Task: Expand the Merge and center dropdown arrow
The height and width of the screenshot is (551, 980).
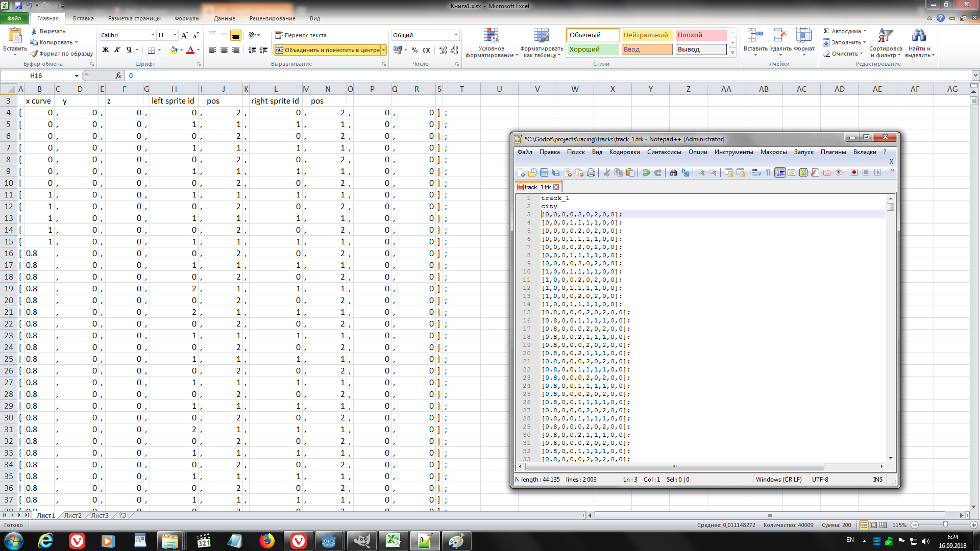Action: 383,50
